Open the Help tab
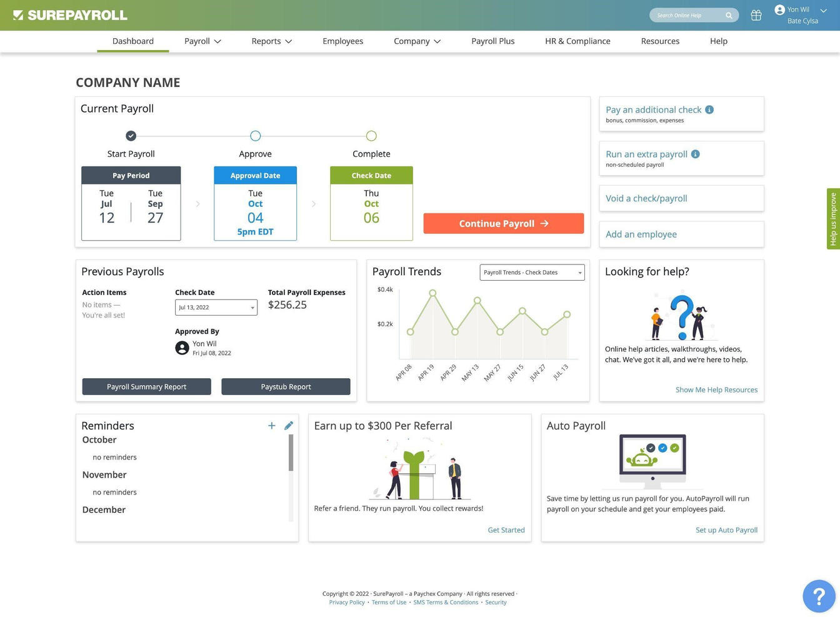 point(719,41)
